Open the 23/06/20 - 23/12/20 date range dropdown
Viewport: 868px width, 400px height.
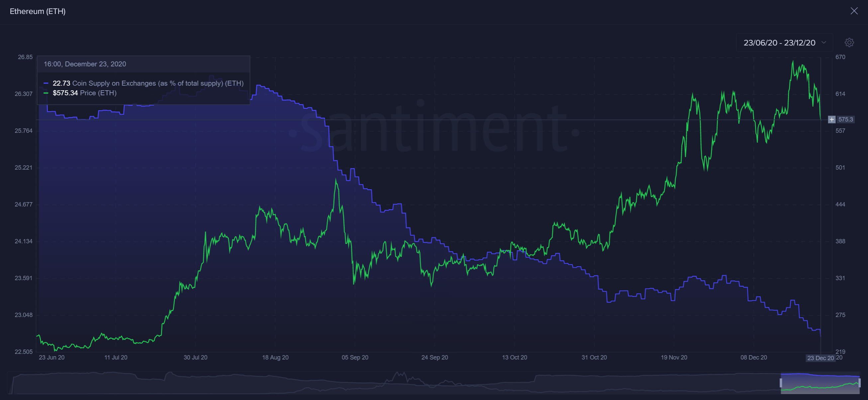click(784, 43)
